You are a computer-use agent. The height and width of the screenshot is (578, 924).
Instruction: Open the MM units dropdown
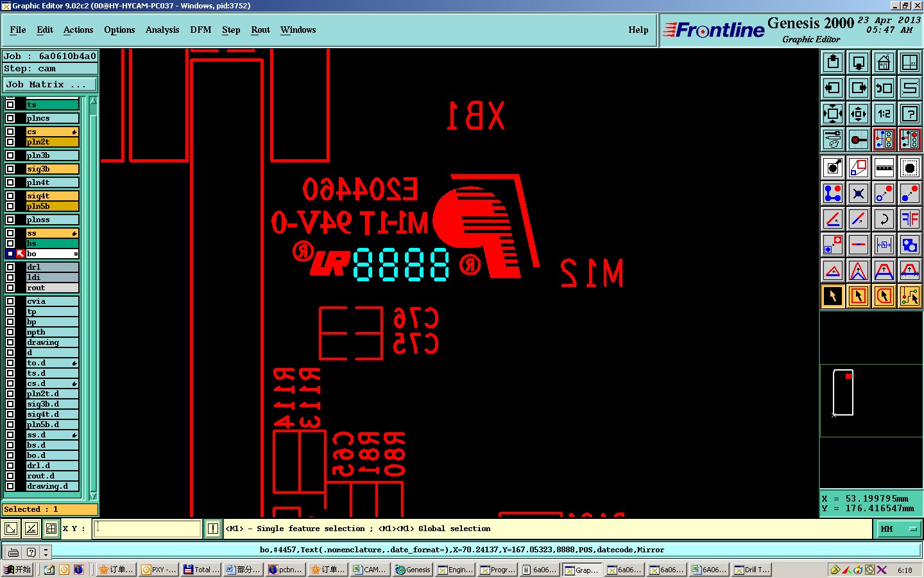[898, 529]
